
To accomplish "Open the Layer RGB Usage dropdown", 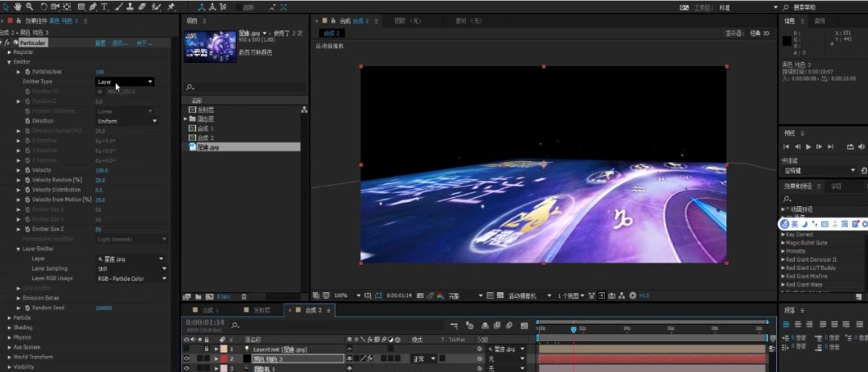I will click(x=131, y=279).
